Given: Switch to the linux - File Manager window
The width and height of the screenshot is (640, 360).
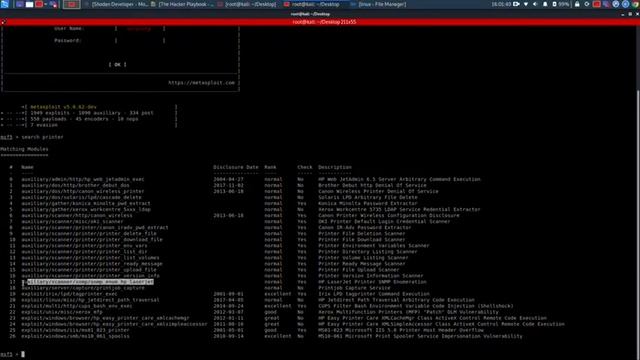Looking at the screenshot, I should tap(378, 4).
